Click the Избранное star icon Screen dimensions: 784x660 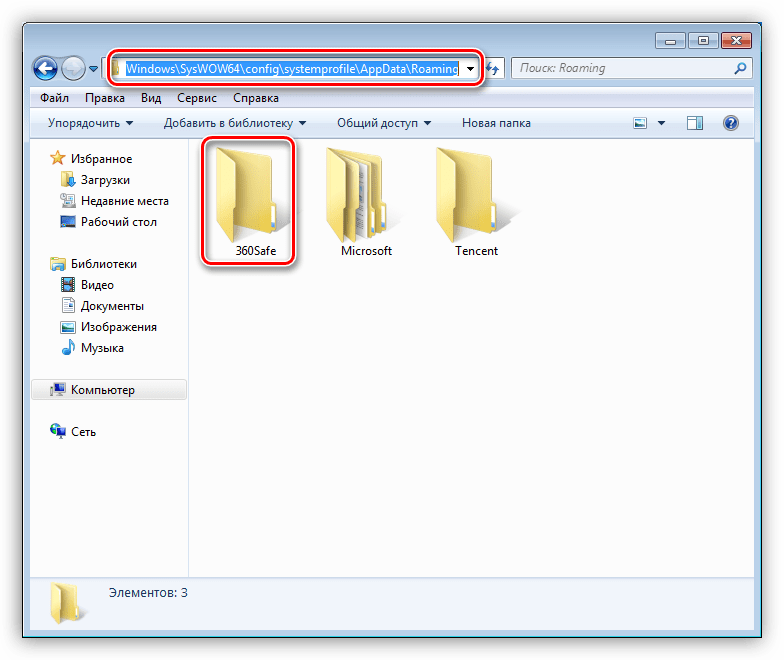(58, 158)
